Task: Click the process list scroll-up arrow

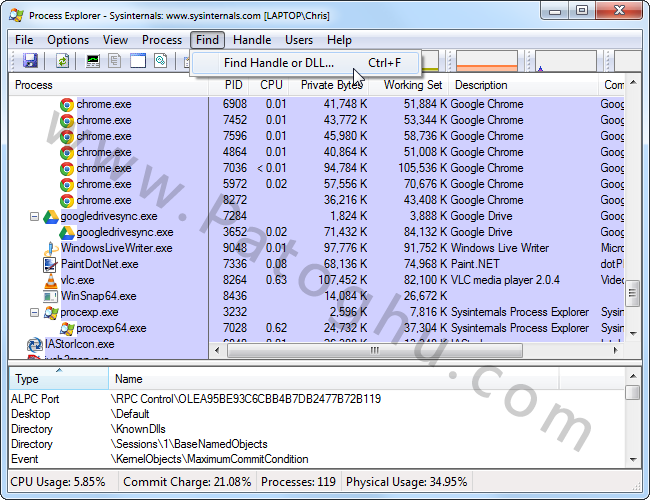Action: tap(633, 83)
